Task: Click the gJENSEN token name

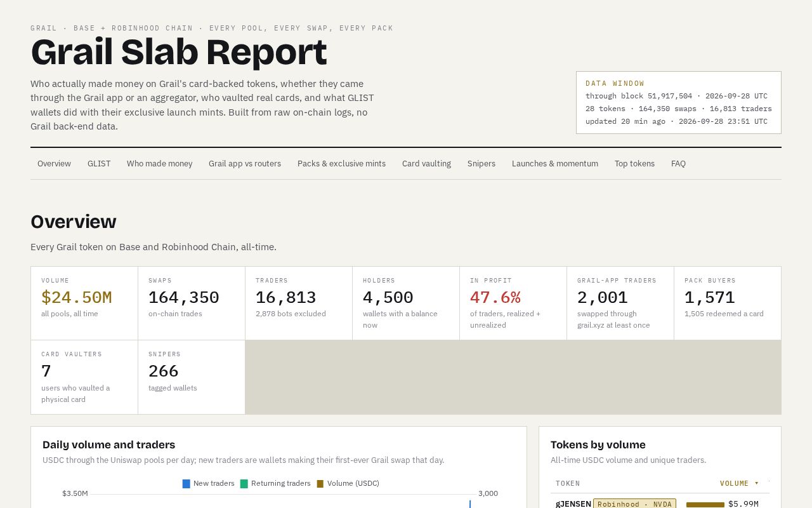Action: [x=573, y=504]
